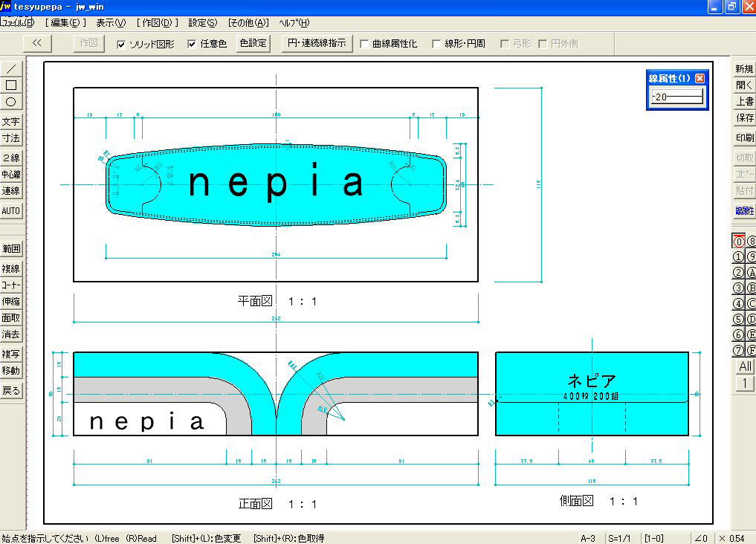Viewport: 756px width, 544px height.
Task: Click the × 0.54 zoom status field
Action: (732, 538)
